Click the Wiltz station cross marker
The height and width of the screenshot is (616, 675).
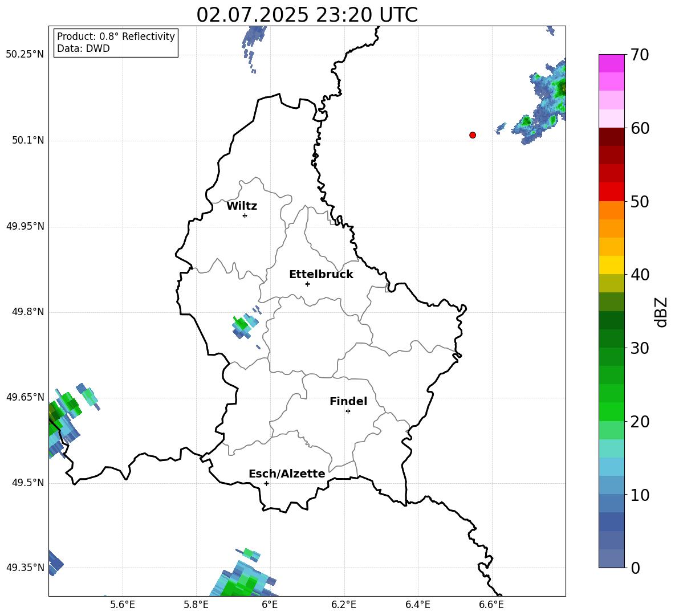coord(245,215)
